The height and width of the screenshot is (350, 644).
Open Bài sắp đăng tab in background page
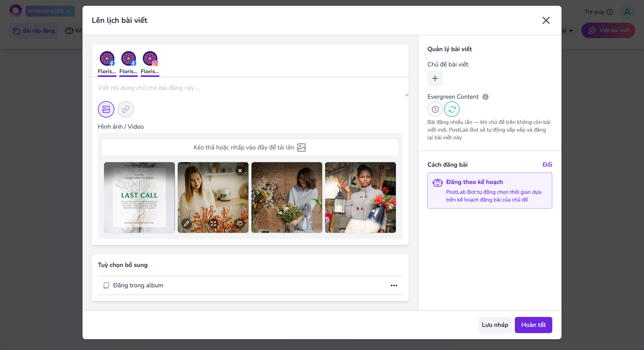(x=33, y=31)
